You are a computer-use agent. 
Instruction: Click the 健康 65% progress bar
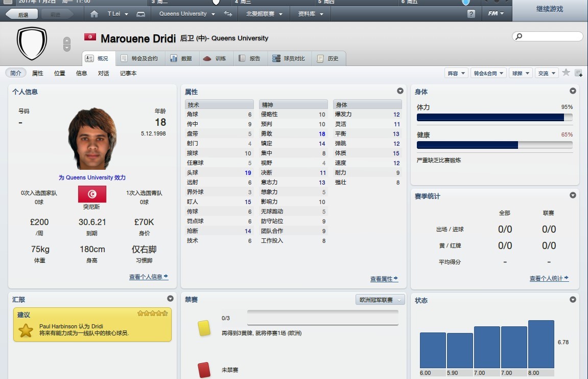click(495, 145)
